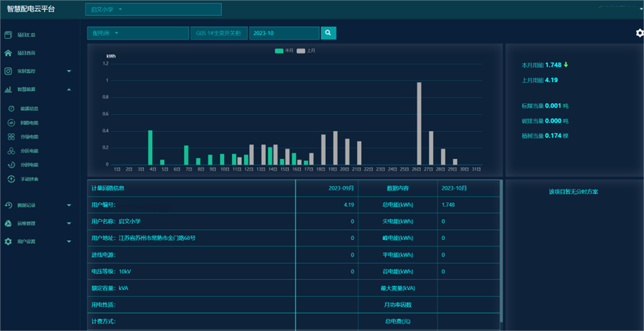Viewport: 644px width, 331px height.
Task: Click 月功率因数 cell
Action: [x=397, y=305]
